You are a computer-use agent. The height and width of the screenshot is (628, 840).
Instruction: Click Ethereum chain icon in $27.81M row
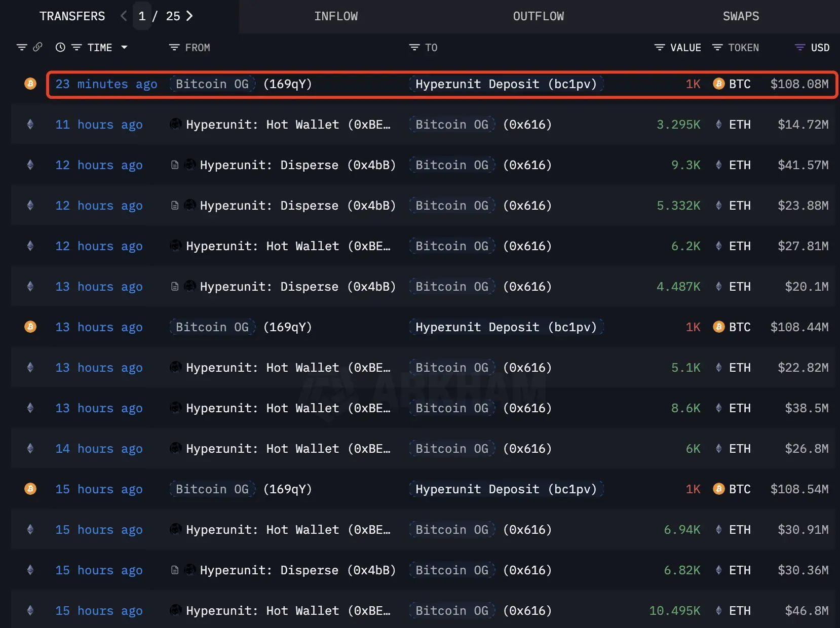click(30, 246)
